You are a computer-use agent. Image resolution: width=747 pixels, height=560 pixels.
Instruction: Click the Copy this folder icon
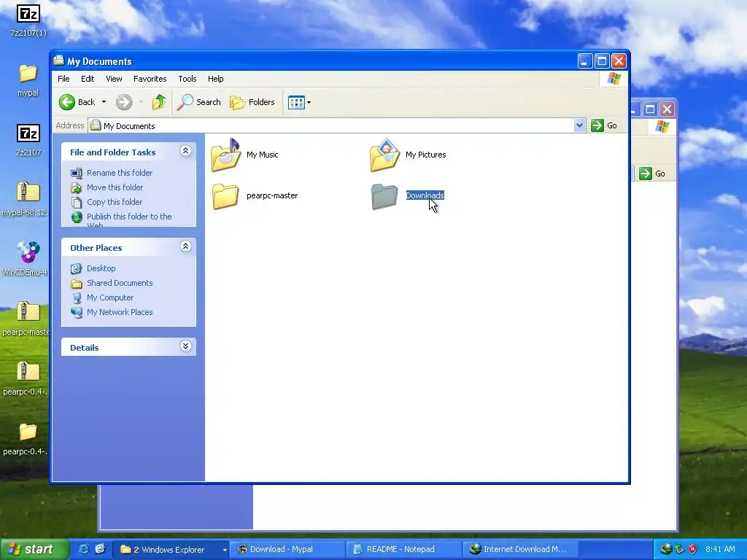click(77, 203)
